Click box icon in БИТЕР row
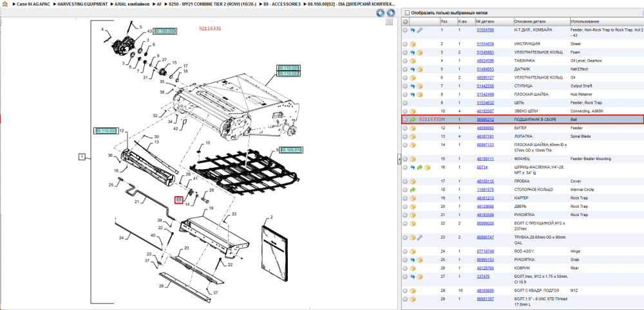 point(412,128)
